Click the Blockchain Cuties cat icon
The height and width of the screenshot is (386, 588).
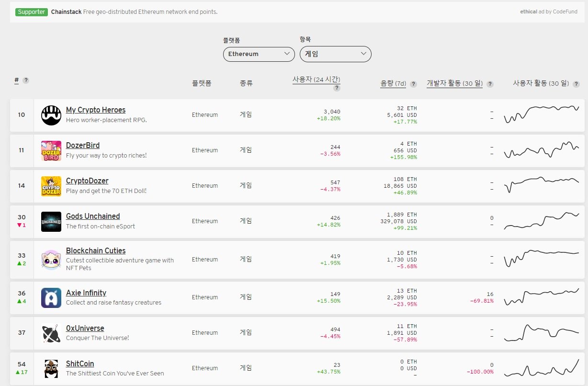pyautogui.click(x=51, y=260)
